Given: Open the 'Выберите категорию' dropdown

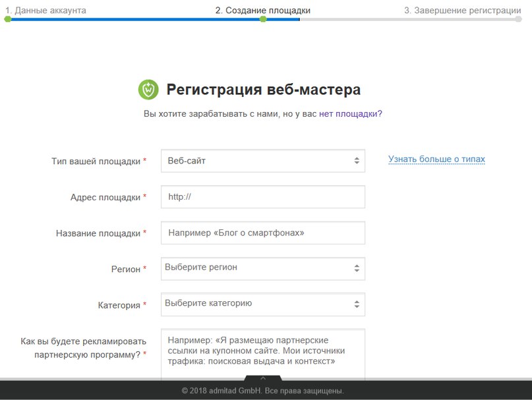Looking at the screenshot, I should (262, 304).
